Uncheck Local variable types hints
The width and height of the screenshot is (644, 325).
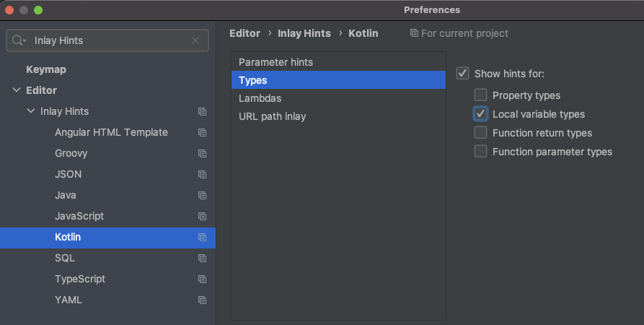pyautogui.click(x=480, y=114)
